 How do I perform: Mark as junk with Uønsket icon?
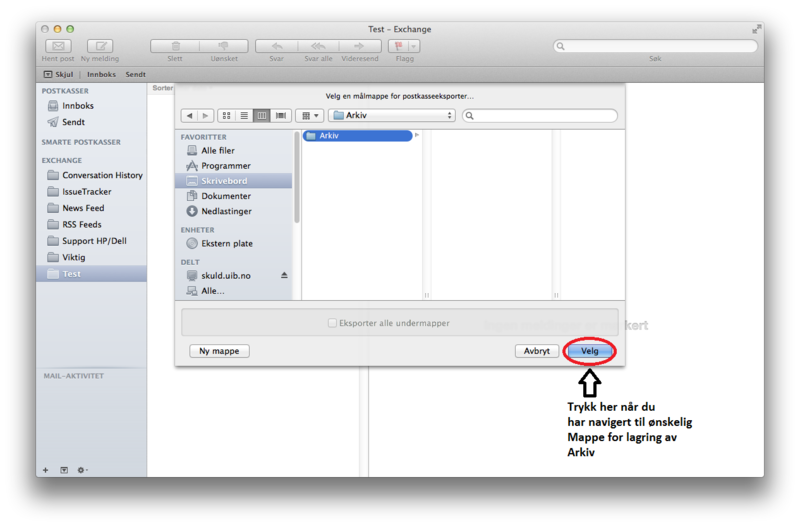(223, 46)
